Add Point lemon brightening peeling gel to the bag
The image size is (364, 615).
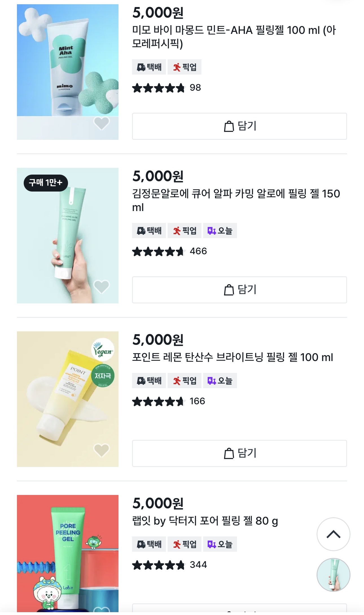(239, 453)
